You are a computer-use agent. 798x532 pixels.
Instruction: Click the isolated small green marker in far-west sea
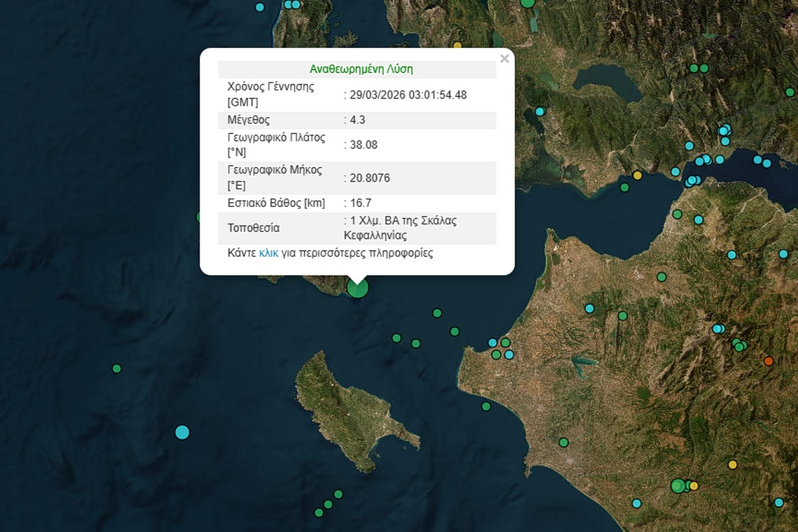point(117,368)
